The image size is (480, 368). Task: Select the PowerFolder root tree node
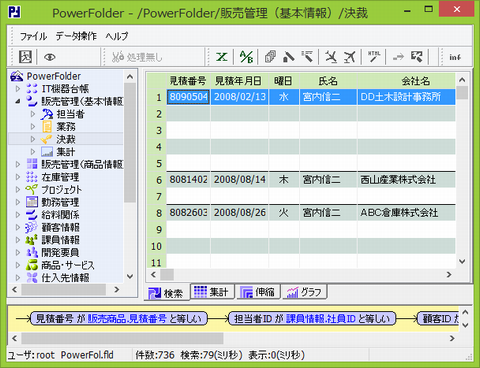tap(53, 76)
